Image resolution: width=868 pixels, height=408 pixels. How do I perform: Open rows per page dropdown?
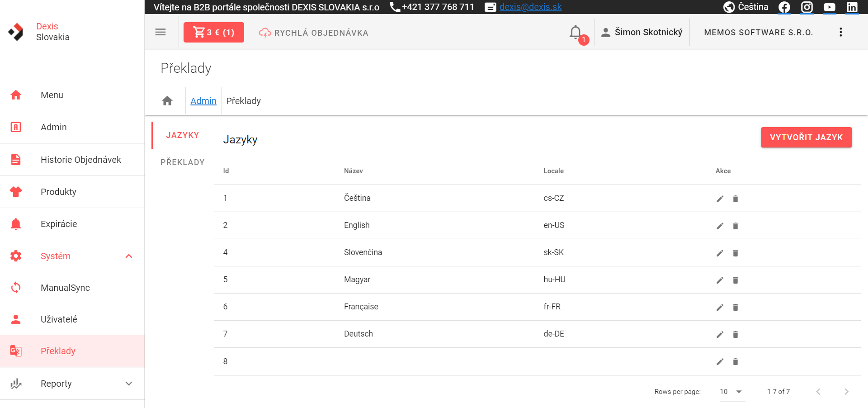732,392
